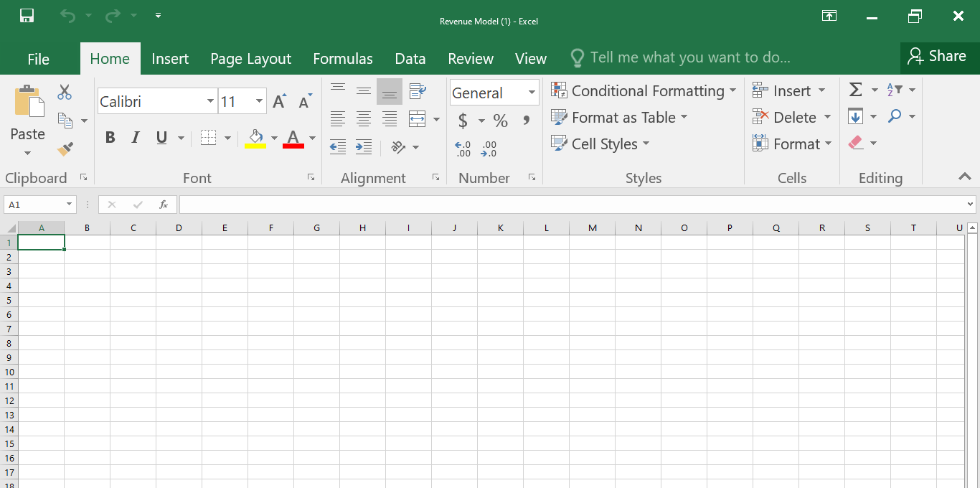Switch to the Page Layout tab
980x488 pixels.
[250, 59]
